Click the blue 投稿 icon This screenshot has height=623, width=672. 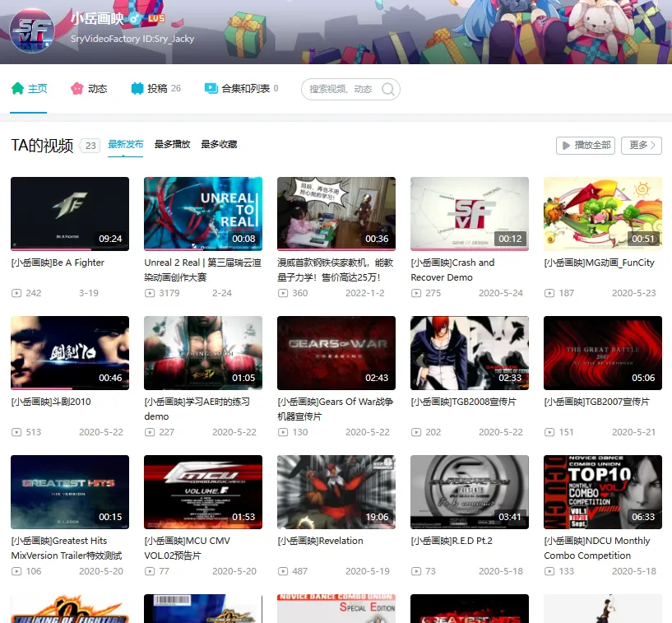pyautogui.click(x=137, y=88)
